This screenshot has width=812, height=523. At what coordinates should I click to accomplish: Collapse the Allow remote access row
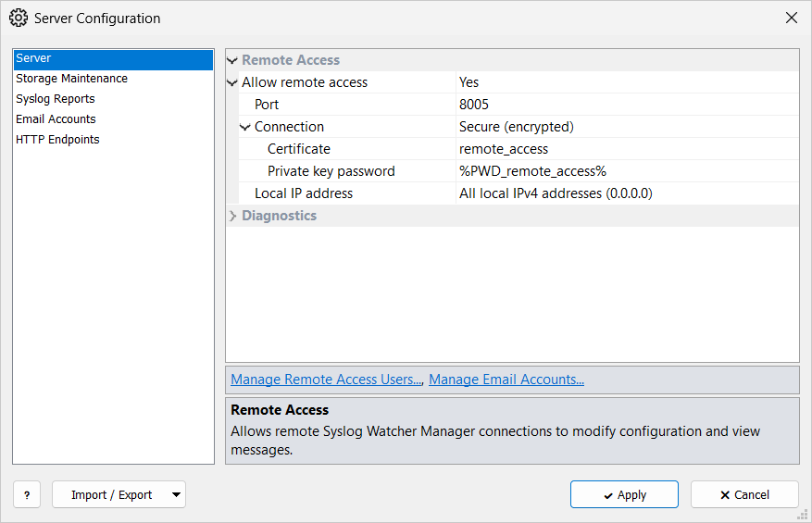[x=232, y=83]
